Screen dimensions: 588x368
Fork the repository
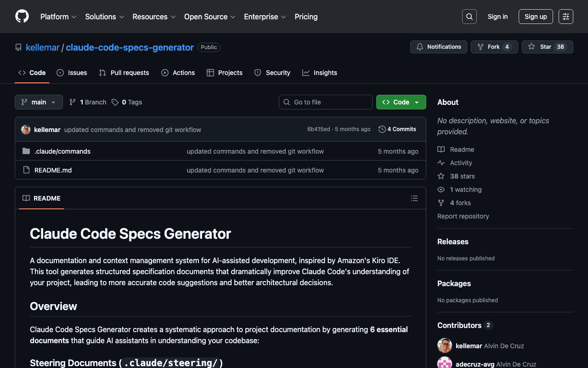click(x=494, y=47)
